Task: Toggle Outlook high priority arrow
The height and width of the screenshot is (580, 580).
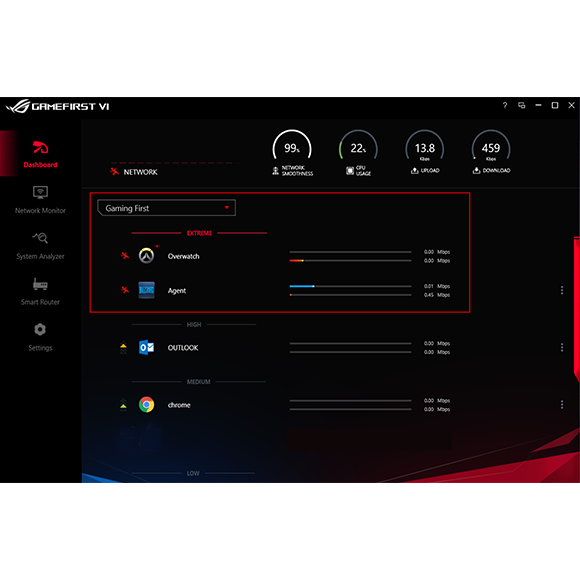Action: (x=123, y=348)
